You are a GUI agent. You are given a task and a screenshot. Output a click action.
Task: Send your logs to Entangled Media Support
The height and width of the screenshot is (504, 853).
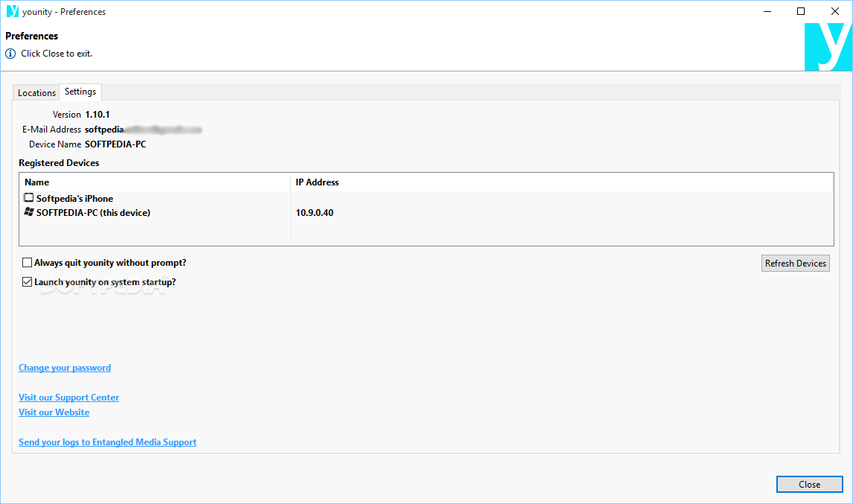pyautogui.click(x=108, y=442)
